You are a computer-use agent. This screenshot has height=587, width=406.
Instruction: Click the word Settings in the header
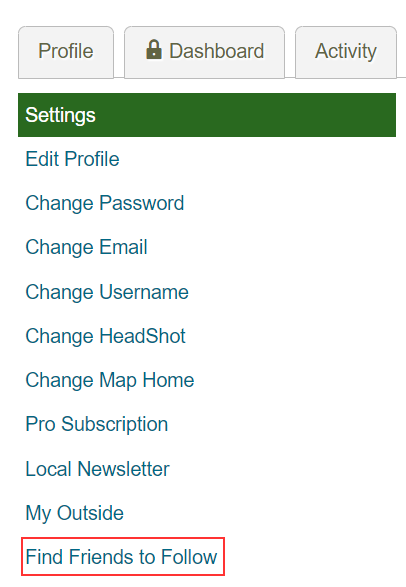pyautogui.click(x=60, y=115)
